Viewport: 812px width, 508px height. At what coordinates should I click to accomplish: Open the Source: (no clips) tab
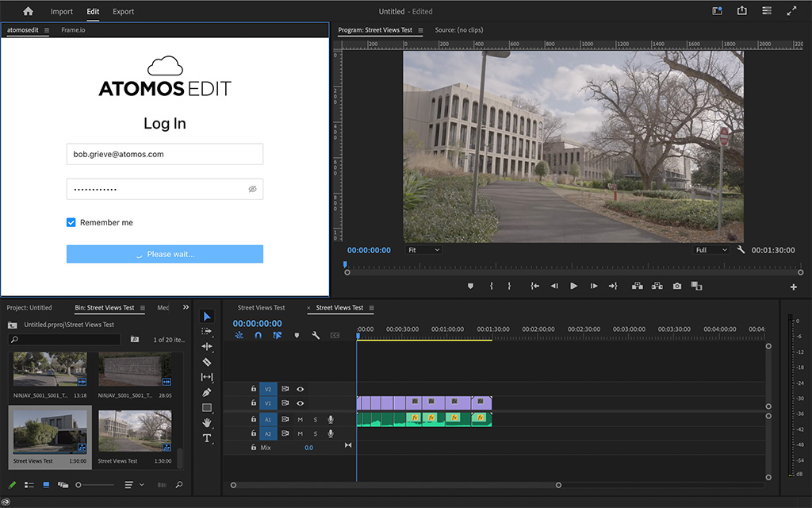[459, 30]
